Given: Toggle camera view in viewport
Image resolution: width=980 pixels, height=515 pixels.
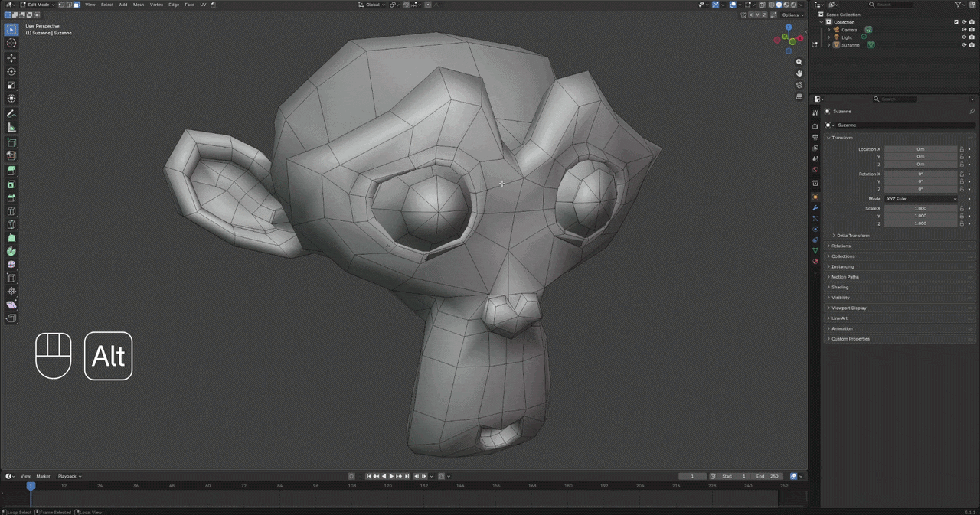Looking at the screenshot, I should (x=799, y=85).
